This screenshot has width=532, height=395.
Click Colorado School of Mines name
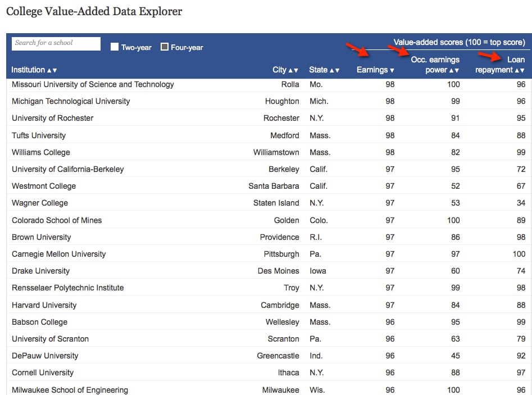(57, 220)
